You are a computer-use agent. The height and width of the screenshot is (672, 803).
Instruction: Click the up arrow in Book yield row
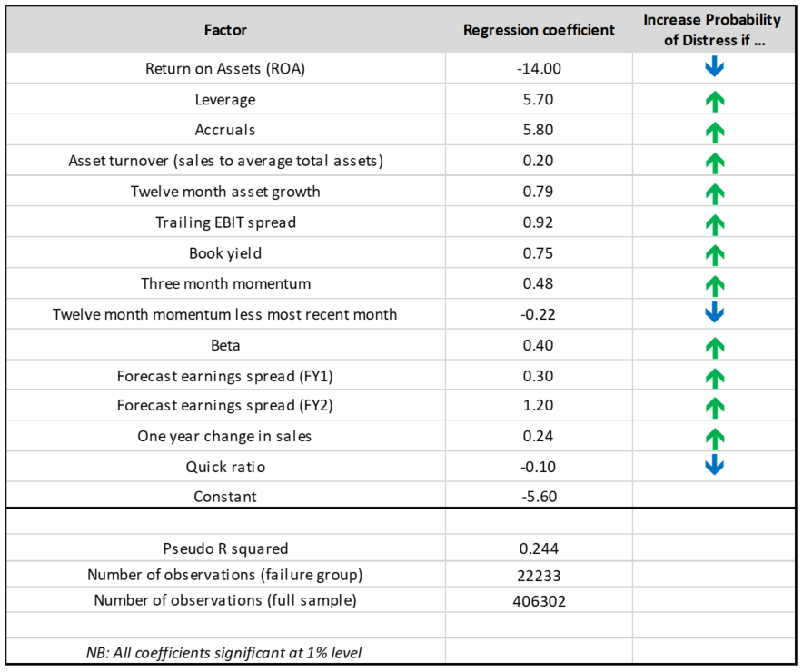pos(714,253)
